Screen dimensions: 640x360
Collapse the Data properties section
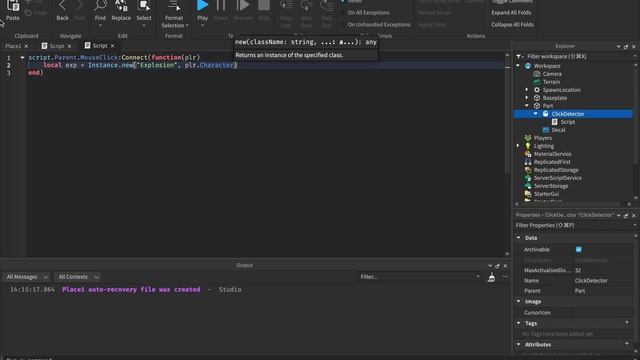(519, 238)
